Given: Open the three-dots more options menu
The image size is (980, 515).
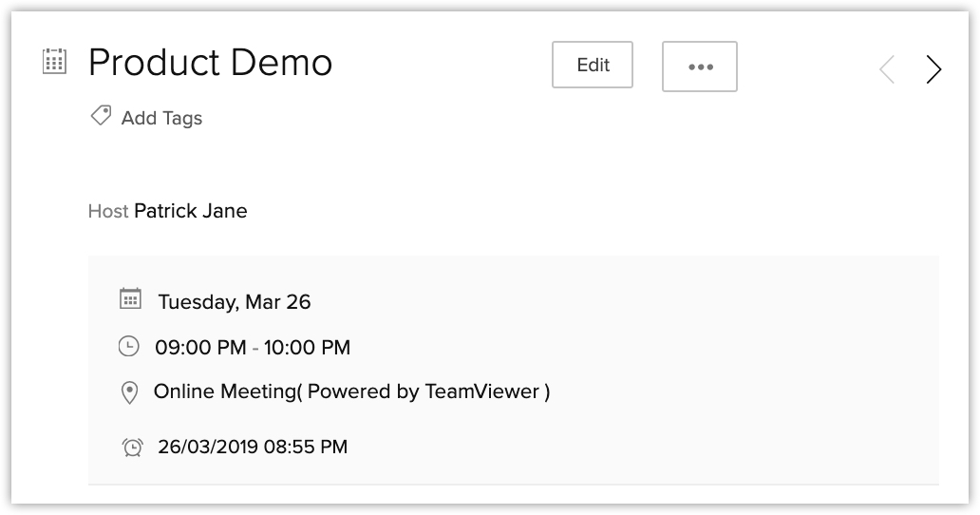Looking at the screenshot, I should point(699,67).
